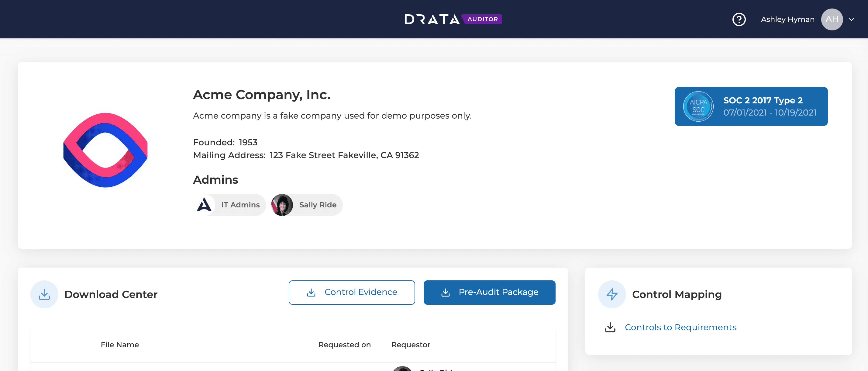The width and height of the screenshot is (868, 371).
Task: Open the help question mark icon
Action: (739, 19)
